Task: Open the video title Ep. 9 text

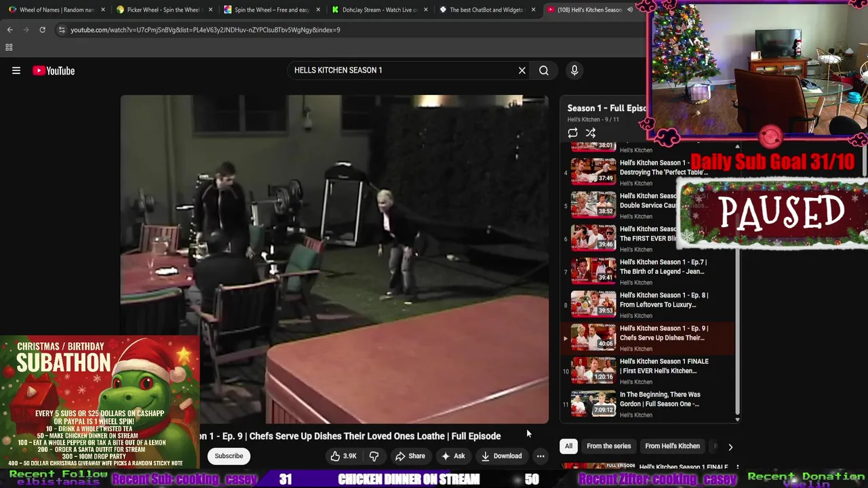Action: point(350,436)
